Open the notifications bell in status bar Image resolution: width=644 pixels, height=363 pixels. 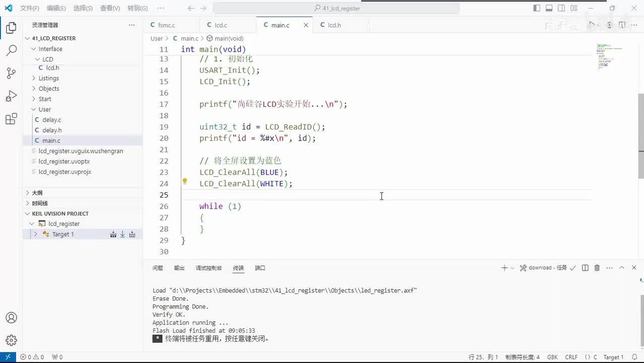634,357
